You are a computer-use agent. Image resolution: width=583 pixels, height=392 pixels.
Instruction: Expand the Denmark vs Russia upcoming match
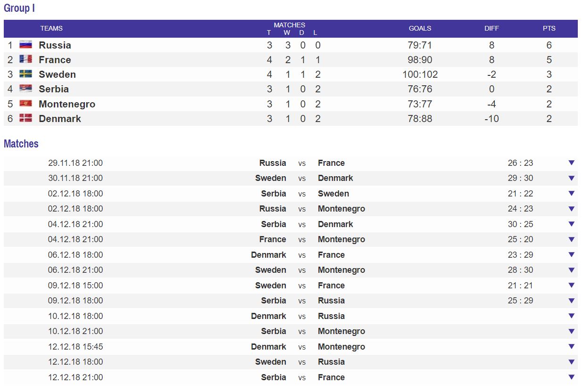571,316
